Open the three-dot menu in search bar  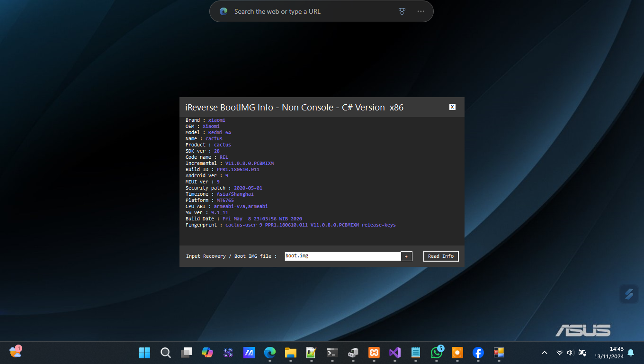pyautogui.click(x=421, y=11)
